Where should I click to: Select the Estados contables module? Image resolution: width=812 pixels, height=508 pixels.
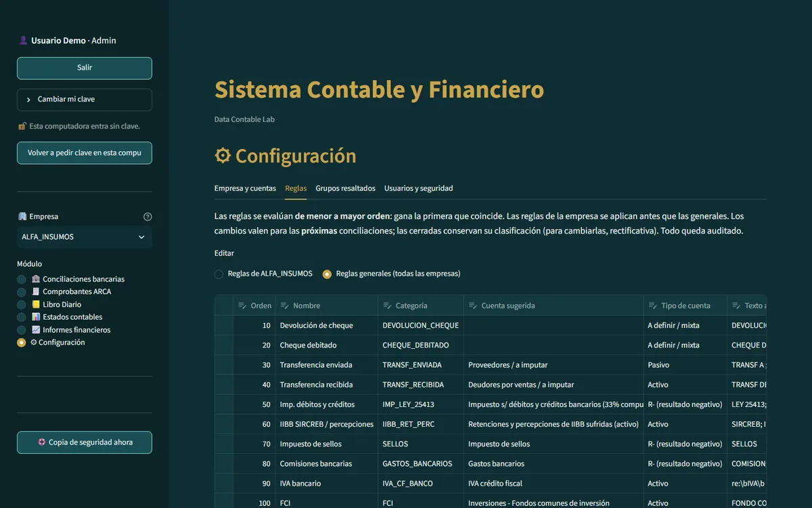pos(60,317)
